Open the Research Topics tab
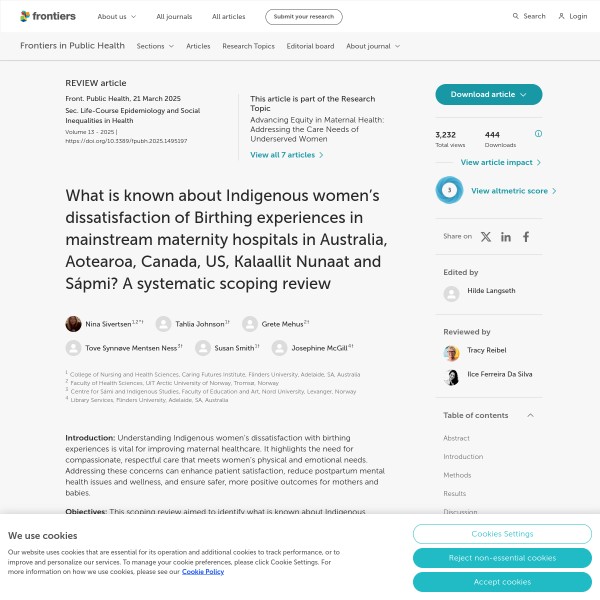The height and width of the screenshot is (600, 600). [x=248, y=46]
